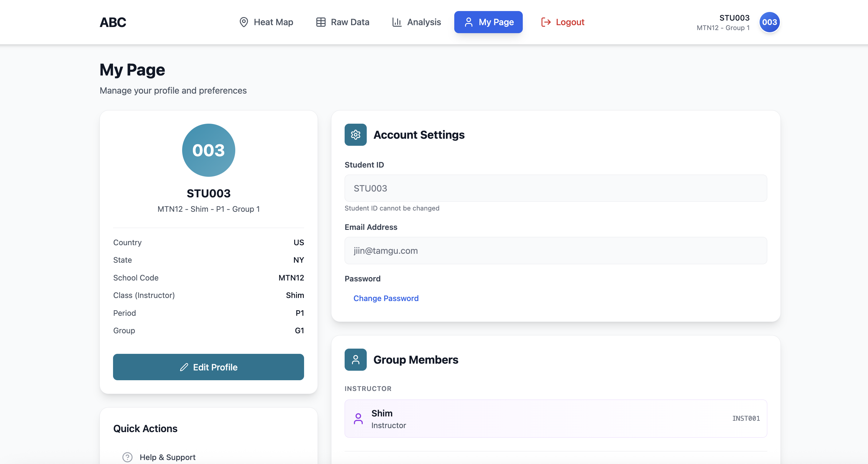Image resolution: width=868 pixels, height=464 pixels.
Task: Go to the Analysis tab
Action: [x=416, y=22]
